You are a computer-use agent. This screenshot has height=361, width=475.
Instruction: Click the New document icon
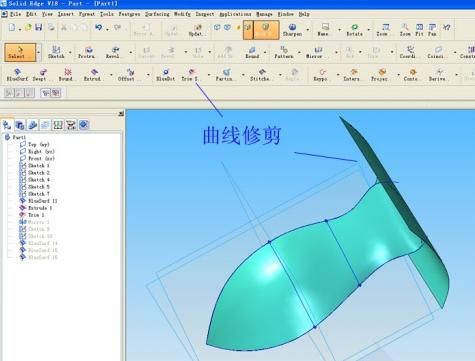pyautogui.click(x=12, y=28)
